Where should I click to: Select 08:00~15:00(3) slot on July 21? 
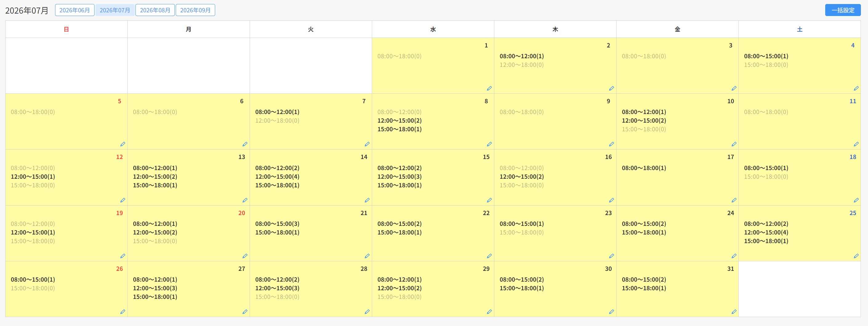[277, 224]
